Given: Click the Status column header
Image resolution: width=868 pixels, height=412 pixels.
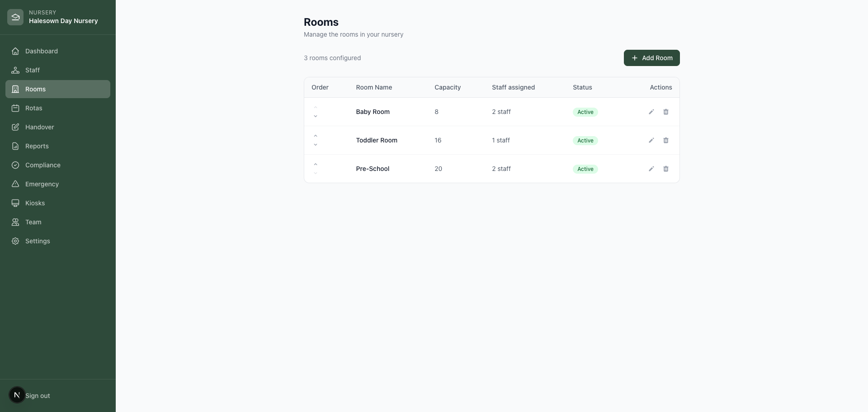Looking at the screenshot, I should pyautogui.click(x=582, y=87).
